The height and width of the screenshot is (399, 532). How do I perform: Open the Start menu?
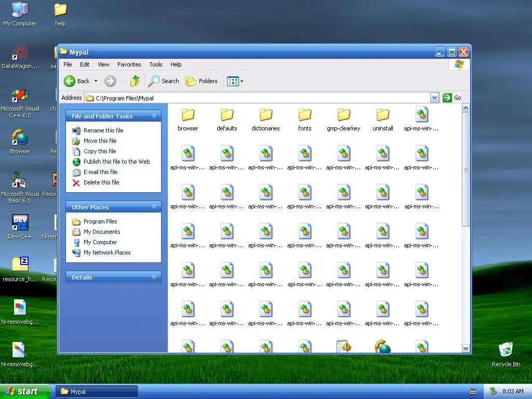25,391
